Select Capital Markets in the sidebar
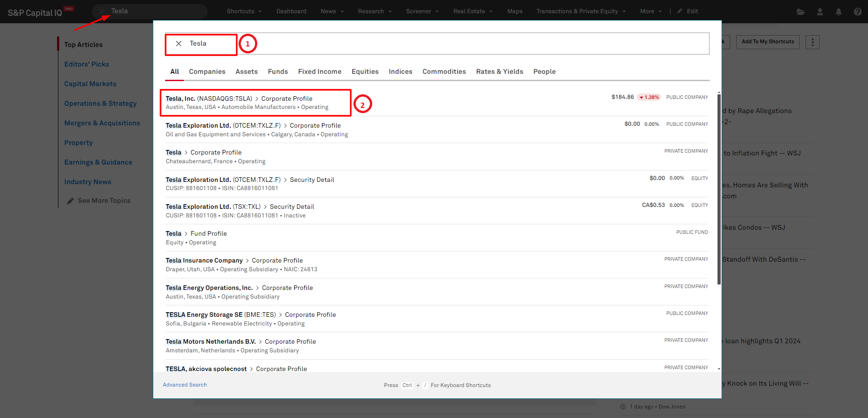 click(x=90, y=84)
